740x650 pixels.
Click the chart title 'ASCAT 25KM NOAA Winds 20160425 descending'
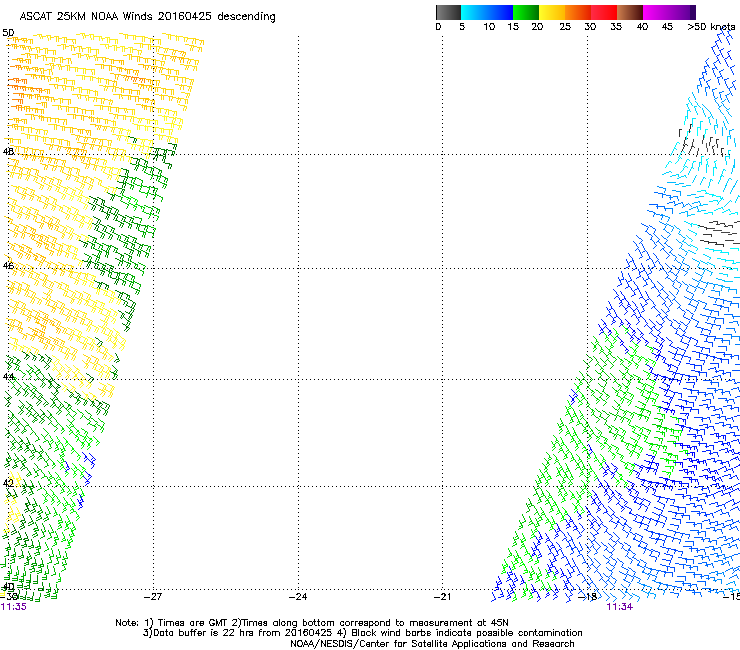click(x=147, y=17)
